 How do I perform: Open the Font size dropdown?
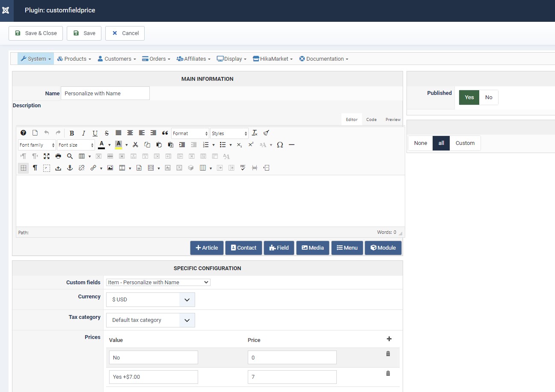76,145
